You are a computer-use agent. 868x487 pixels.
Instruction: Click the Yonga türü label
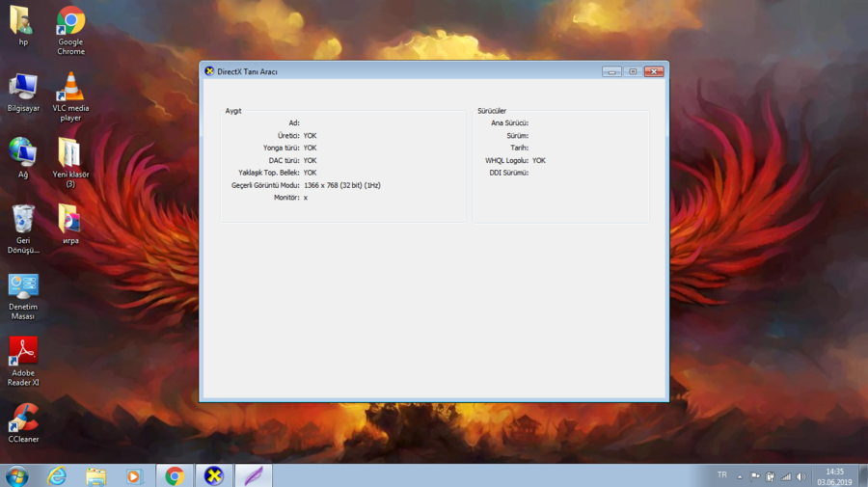pos(282,148)
